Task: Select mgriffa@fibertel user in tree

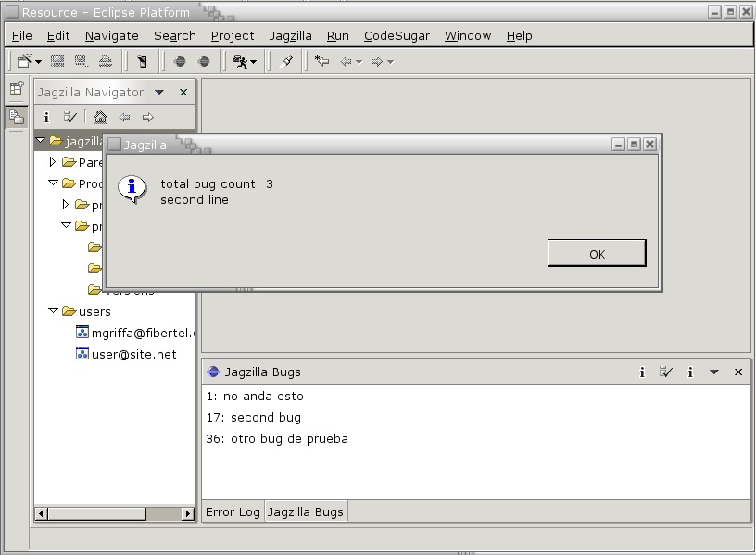Action: click(144, 334)
